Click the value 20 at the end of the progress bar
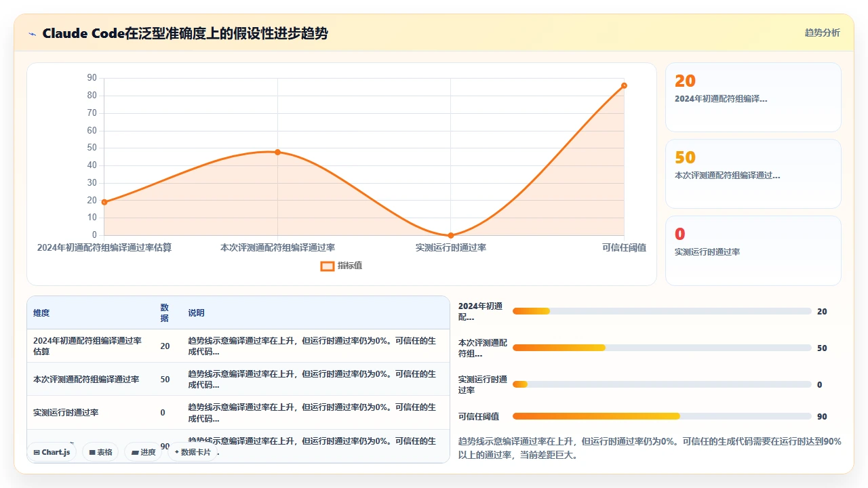 tap(822, 312)
